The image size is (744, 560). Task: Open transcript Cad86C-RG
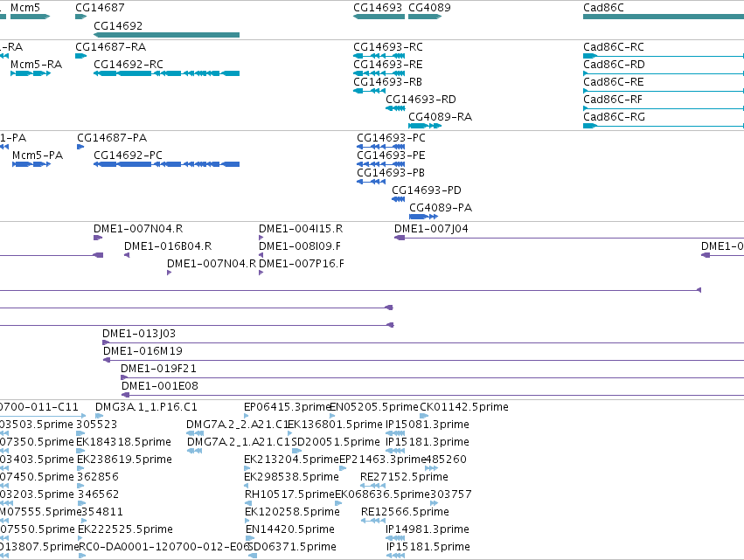(664, 126)
